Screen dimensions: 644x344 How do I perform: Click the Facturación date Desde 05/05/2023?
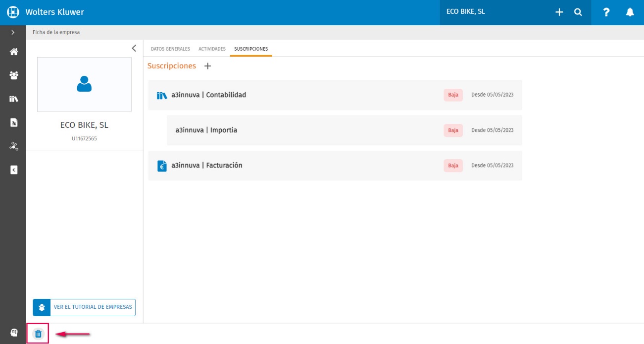(x=493, y=166)
